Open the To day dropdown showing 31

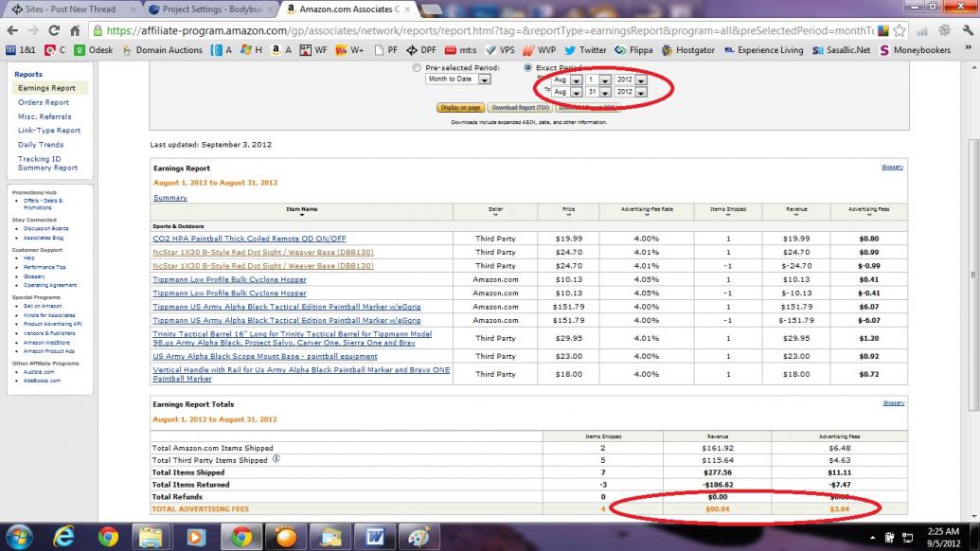coord(598,92)
